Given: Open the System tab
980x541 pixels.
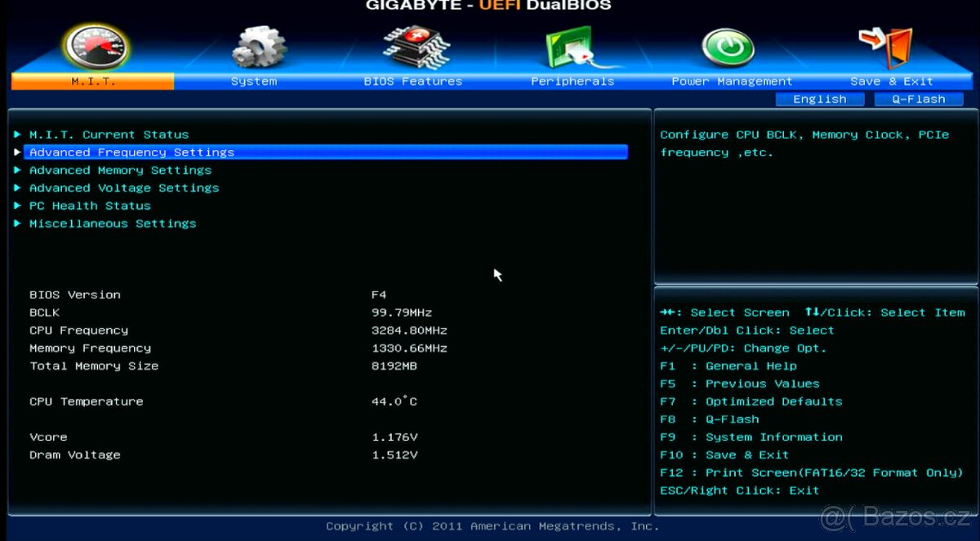Looking at the screenshot, I should (x=254, y=82).
